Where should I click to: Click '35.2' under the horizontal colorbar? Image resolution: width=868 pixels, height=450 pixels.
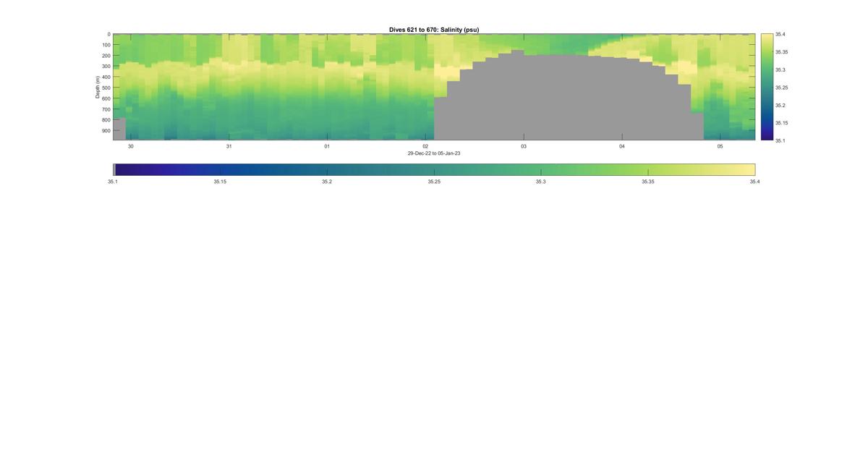point(327,182)
